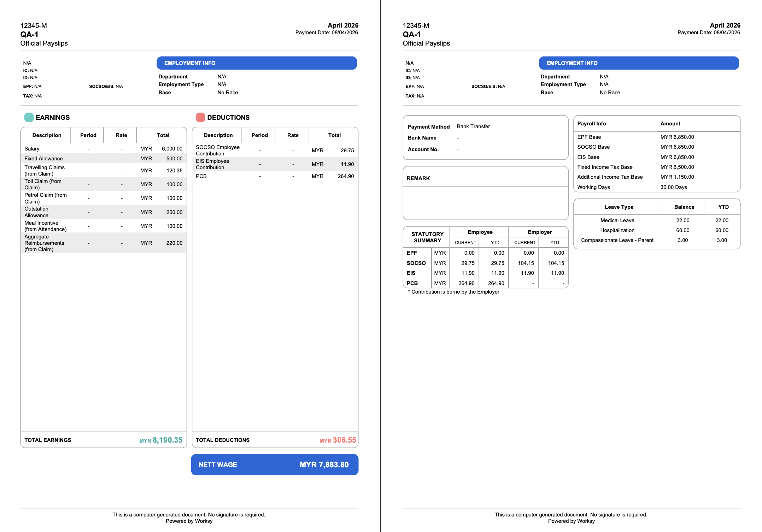Click the Bank Transfer payment method value
Image resolution: width=762 pixels, height=532 pixels.
click(x=473, y=126)
